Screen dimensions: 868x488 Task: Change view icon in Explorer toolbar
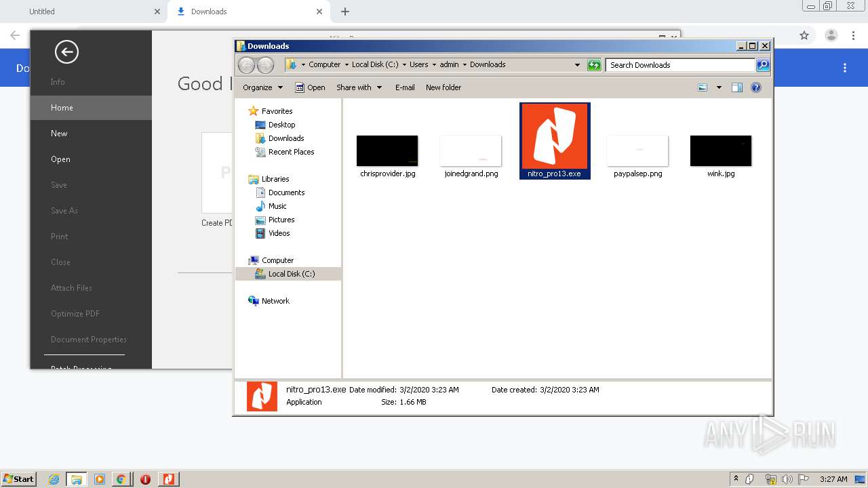pos(703,87)
